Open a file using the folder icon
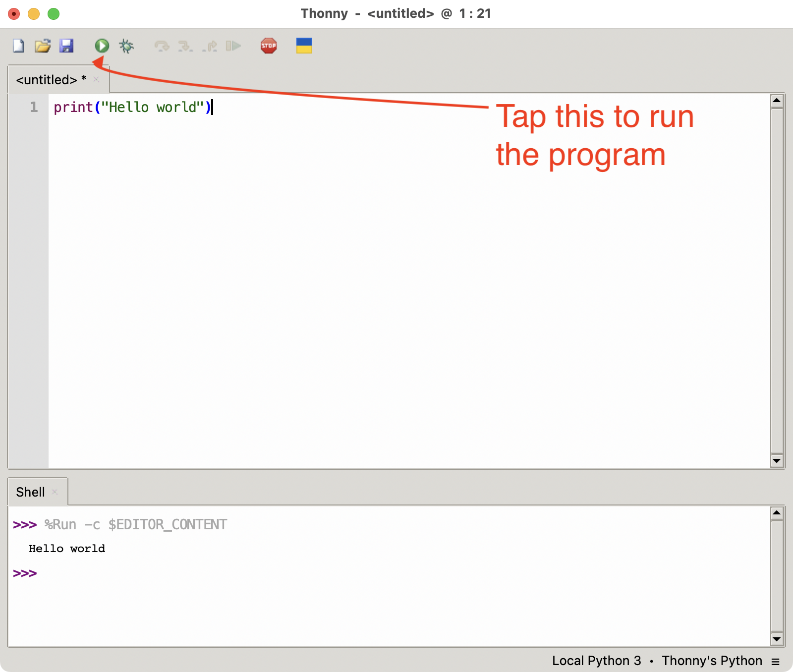This screenshot has width=793, height=672. (43, 46)
